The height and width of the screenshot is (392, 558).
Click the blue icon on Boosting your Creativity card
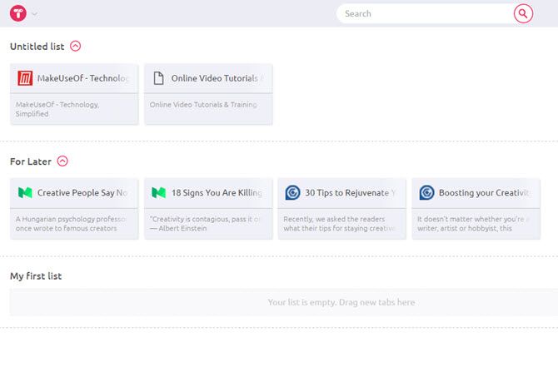pyautogui.click(x=426, y=193)
